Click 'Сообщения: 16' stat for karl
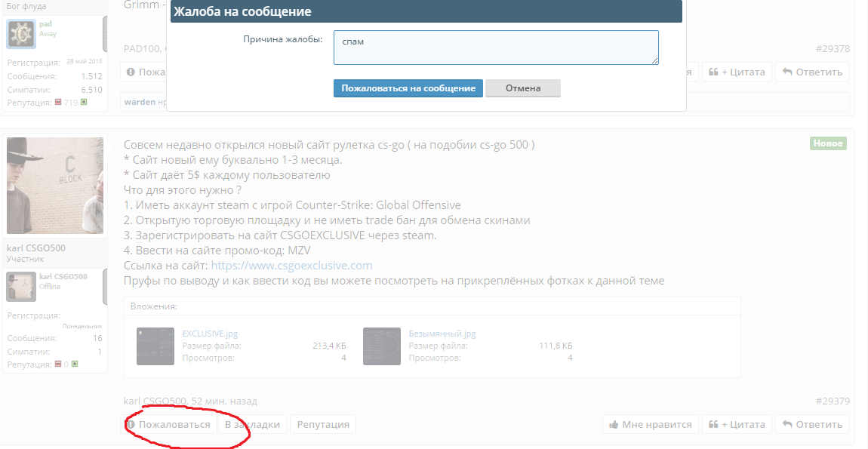Screen dimensions: 868x449 55,338
